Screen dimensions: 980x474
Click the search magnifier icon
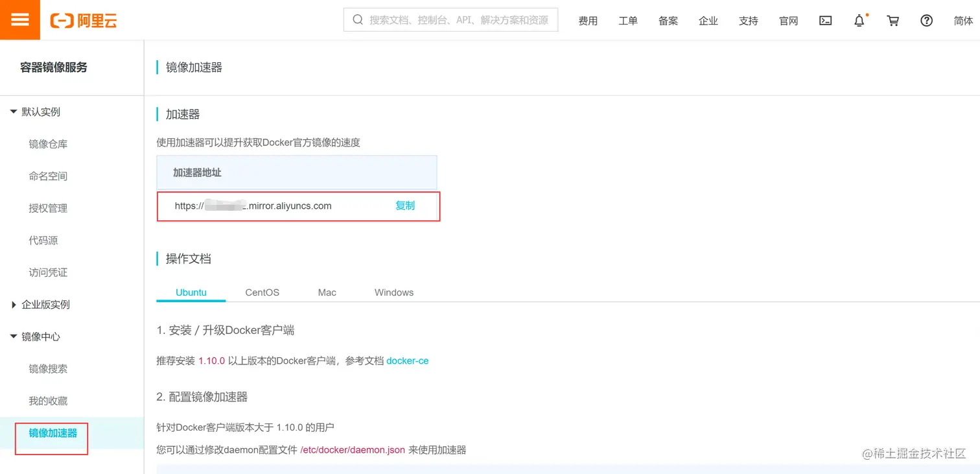358,20
